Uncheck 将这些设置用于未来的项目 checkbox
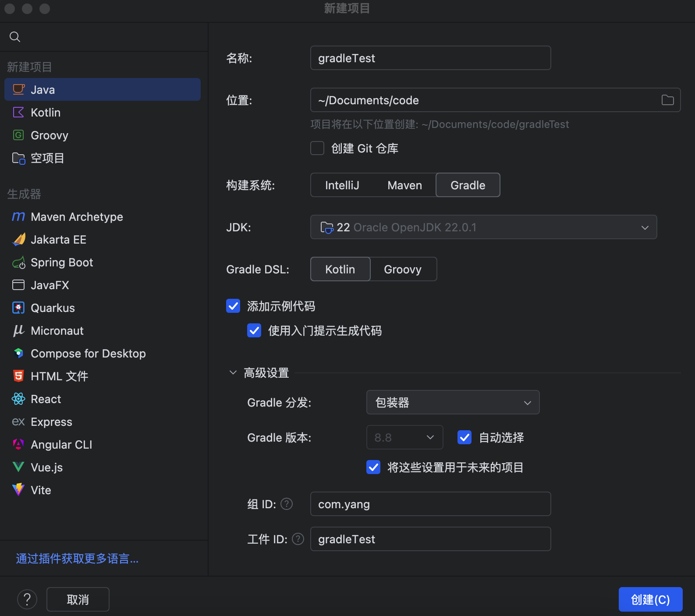This screenshot has height=616, width=695. click(373, 467)
